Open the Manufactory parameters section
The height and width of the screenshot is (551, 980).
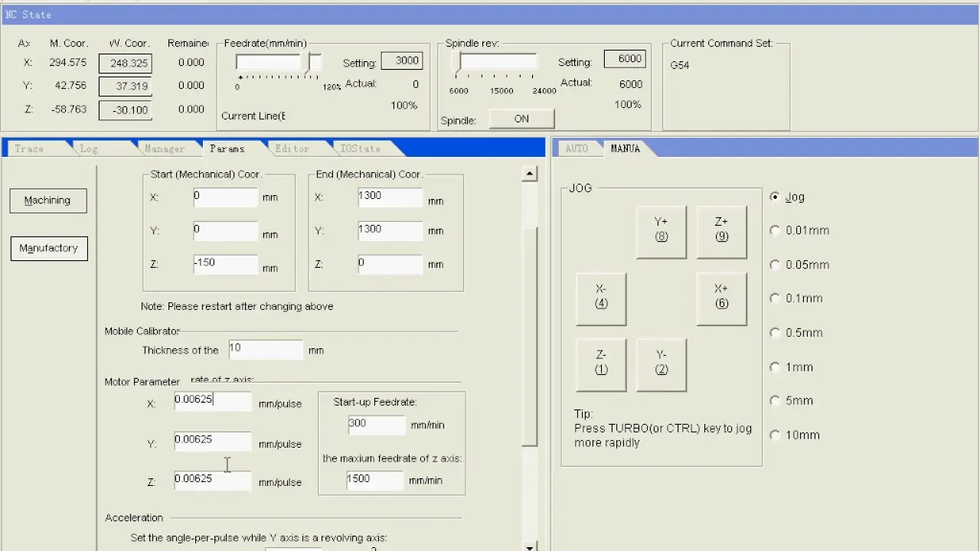tap(49, 248)
